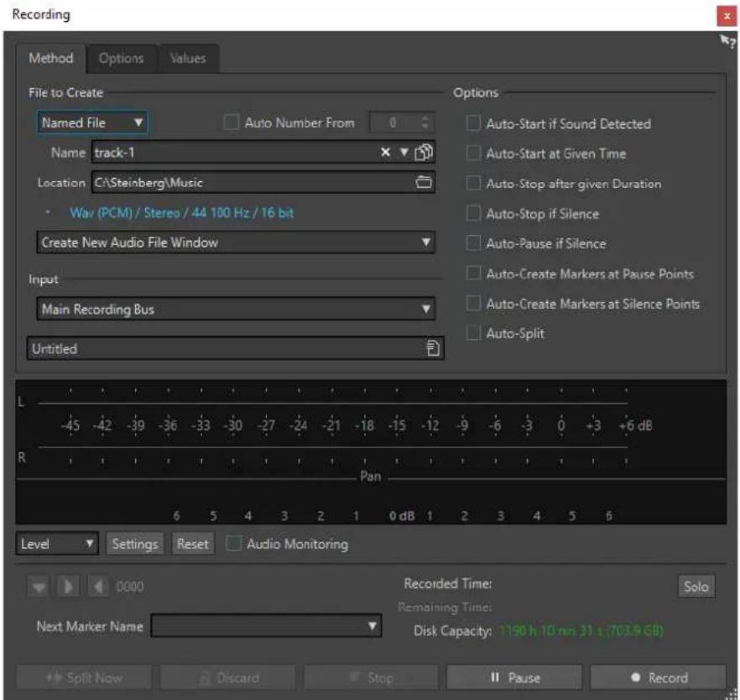Click the left-pointing marker icon near 0000
740x700 pixels.
point(97,587)
